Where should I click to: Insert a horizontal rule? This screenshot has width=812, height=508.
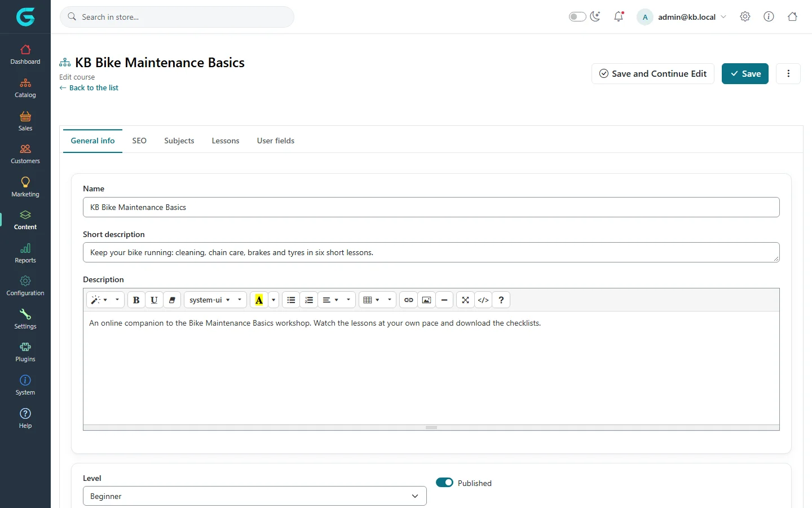tap(444, 300)
